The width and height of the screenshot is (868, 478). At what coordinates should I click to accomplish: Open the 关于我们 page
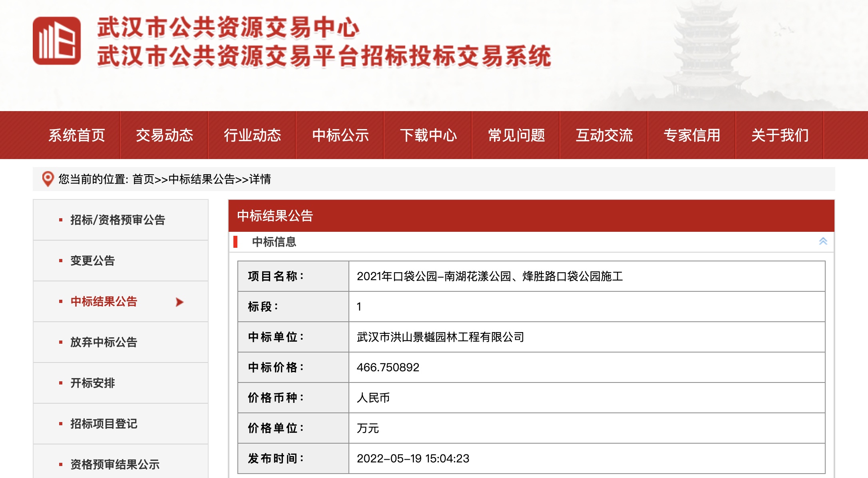point(780,135)
